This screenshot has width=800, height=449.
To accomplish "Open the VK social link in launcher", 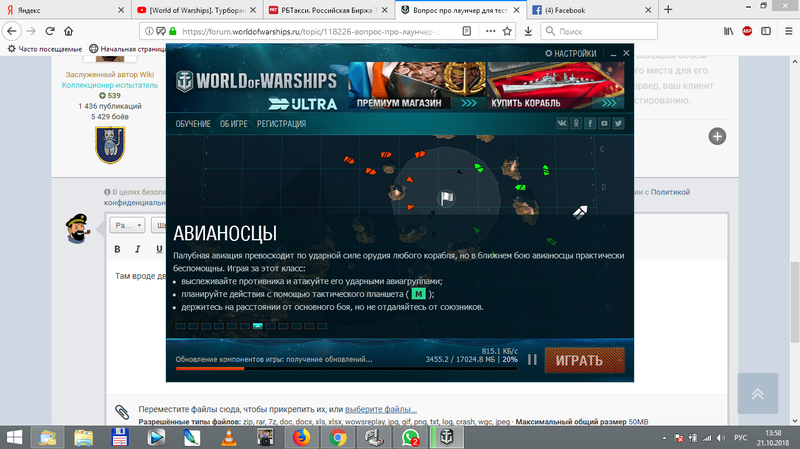I will (562, 123).
